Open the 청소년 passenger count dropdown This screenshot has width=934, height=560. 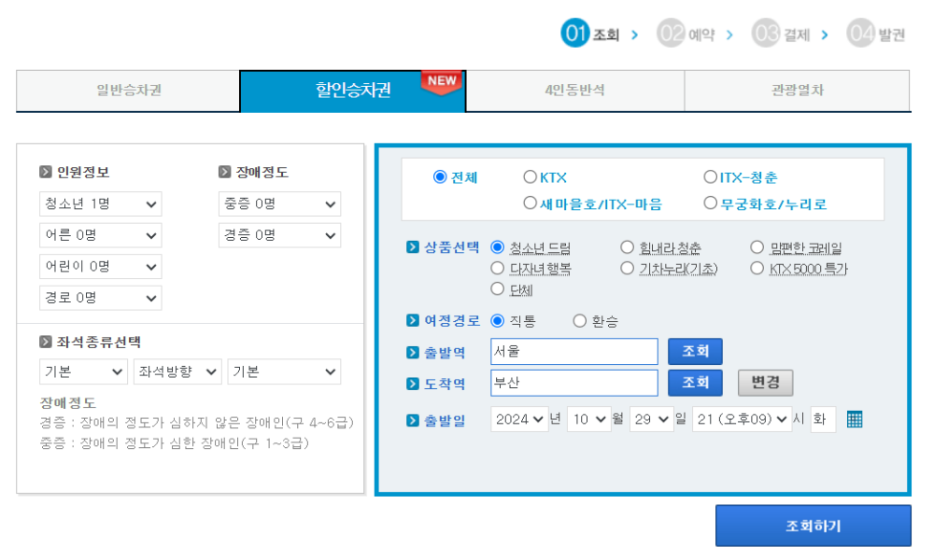coord(100,203)
